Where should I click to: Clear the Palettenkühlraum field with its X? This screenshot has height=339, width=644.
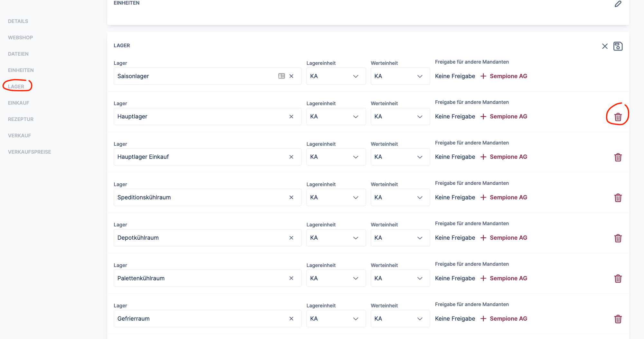click(x=291, y=278)
